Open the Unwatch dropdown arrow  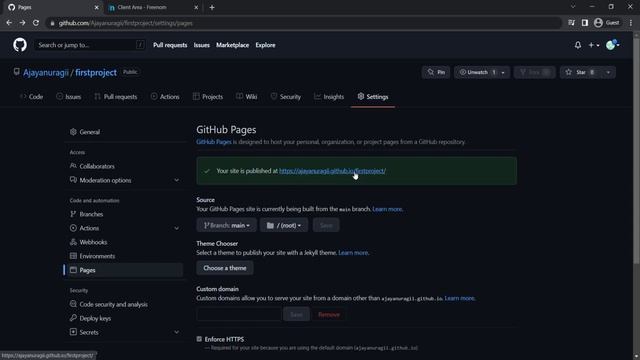click(x=503, y=72)
